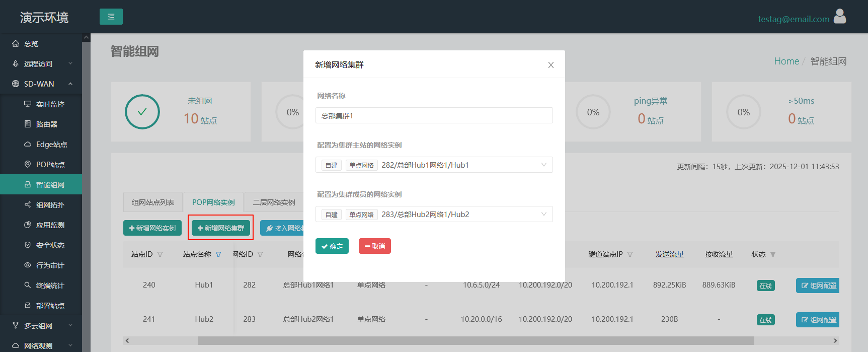Close the 新增网络集群 dialog
The height and width of the screenshot is (352, 868).
click(x=551, y=65)
